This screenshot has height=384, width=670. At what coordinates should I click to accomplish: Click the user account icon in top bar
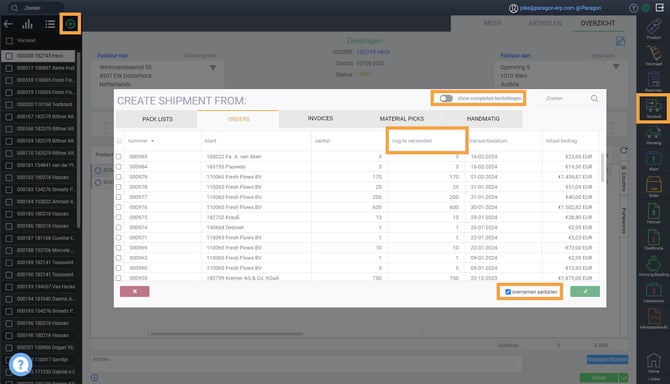(513, 8)
